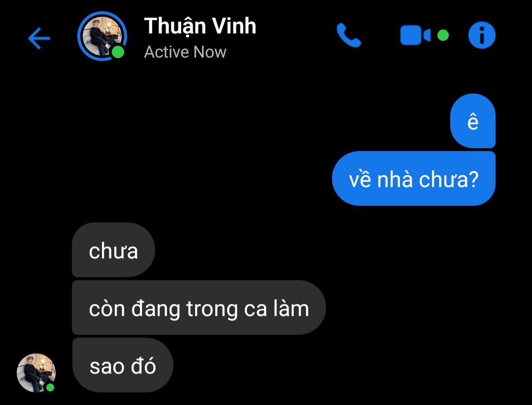Go back using the blue arrow
This screenshot has height=405, width=532.
[x=39, y=38]
